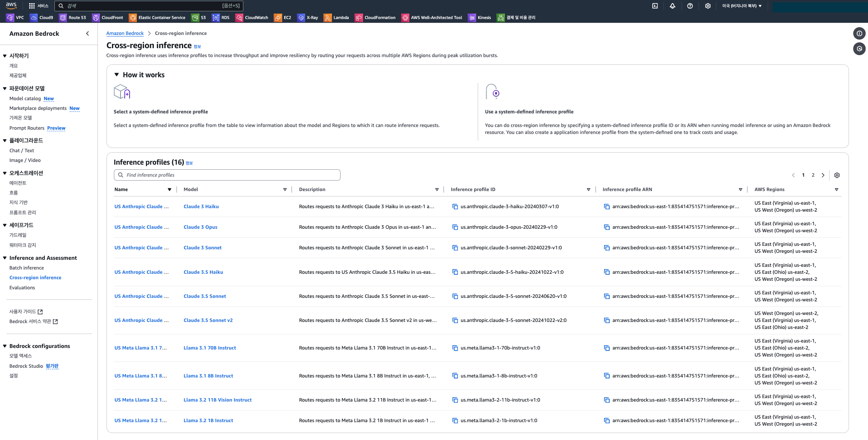Click Amazon Bedrock breadcrumb link
The width and height of the screenshot is (868, 440).
[125, 33]
